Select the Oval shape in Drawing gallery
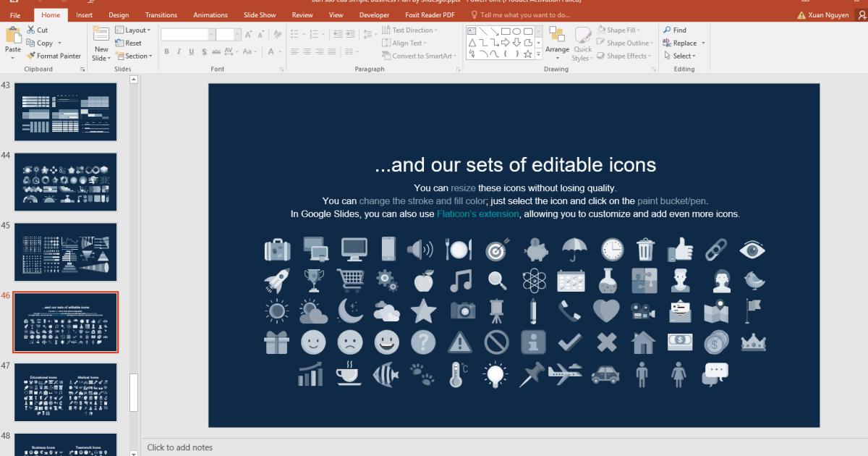 point(516,30)
